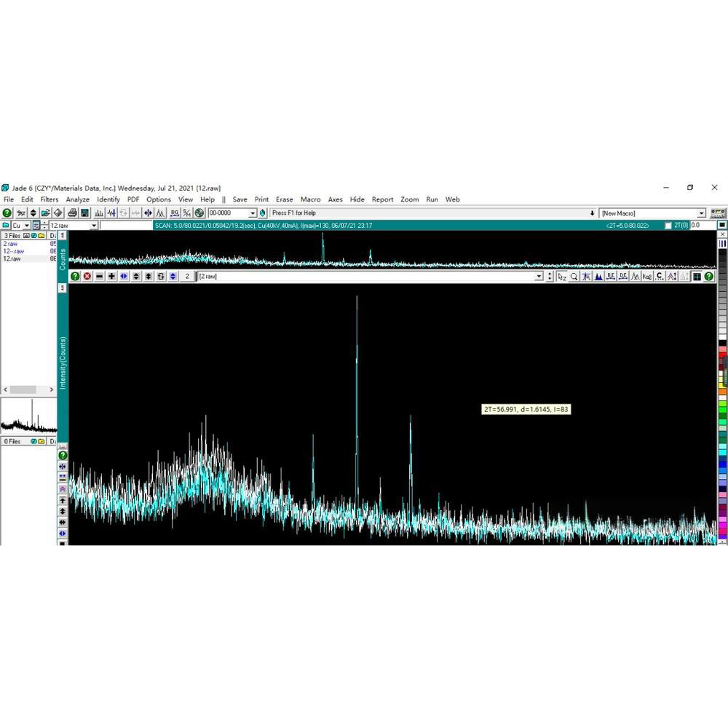Open the [New Macro] dropdown
The image size is (728, 728).
tap(701, 213)
